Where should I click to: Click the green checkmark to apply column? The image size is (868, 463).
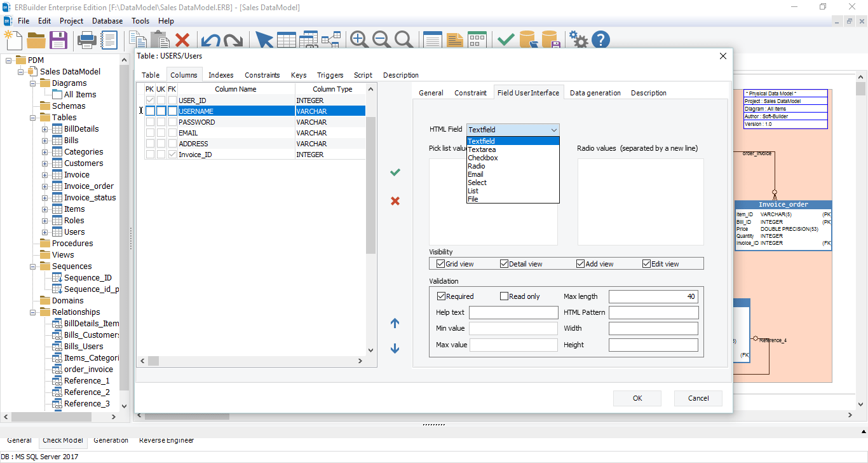point(395,172)
